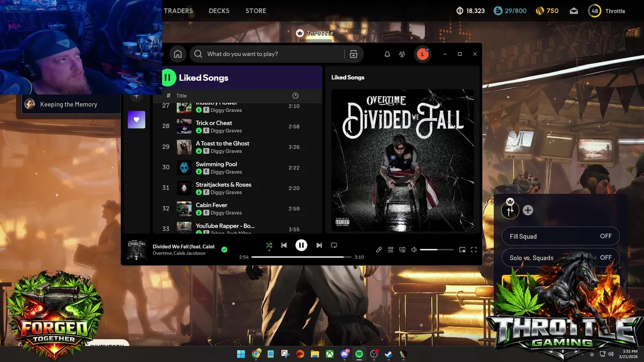Open the DECKS tab in the game
Image resolution: width=644 pixels, height=362 pixels.
tap(219, 11)
